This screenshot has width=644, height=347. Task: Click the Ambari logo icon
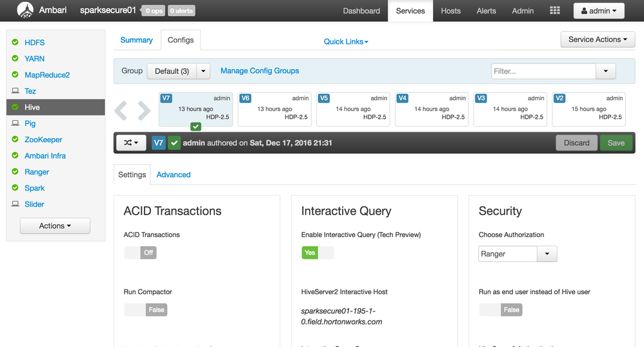tap(26, 10)
